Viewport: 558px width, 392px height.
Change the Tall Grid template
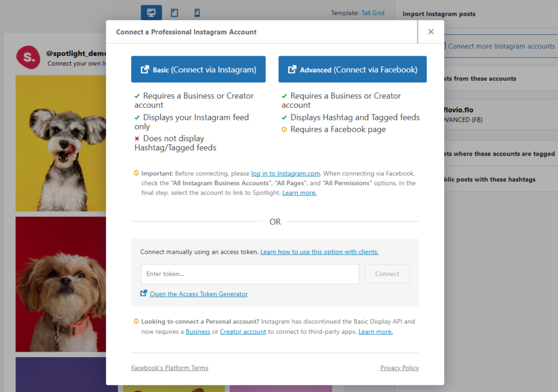coord(373,13)
